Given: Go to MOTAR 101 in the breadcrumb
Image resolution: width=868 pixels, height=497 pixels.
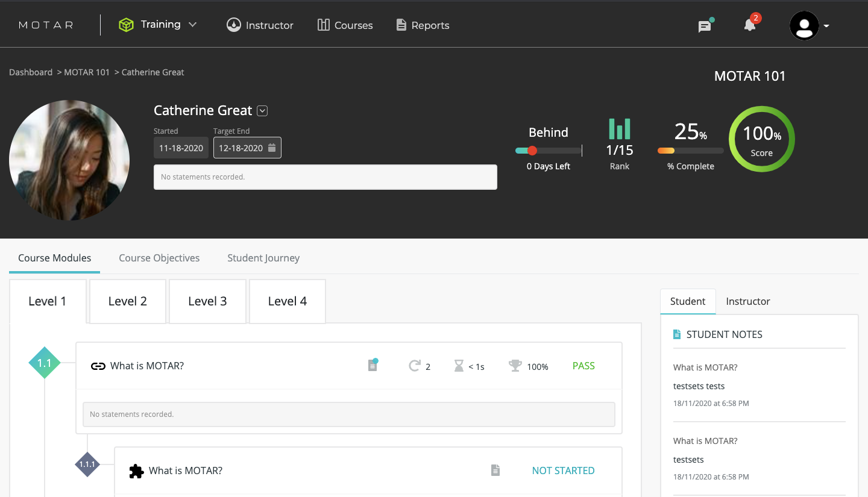Looking at the screenshot, I should 87,72.
